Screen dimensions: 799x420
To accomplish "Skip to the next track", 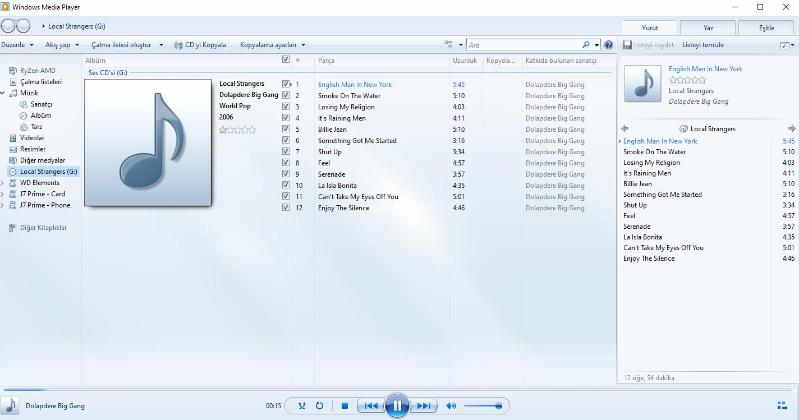I will coord(424,406).
